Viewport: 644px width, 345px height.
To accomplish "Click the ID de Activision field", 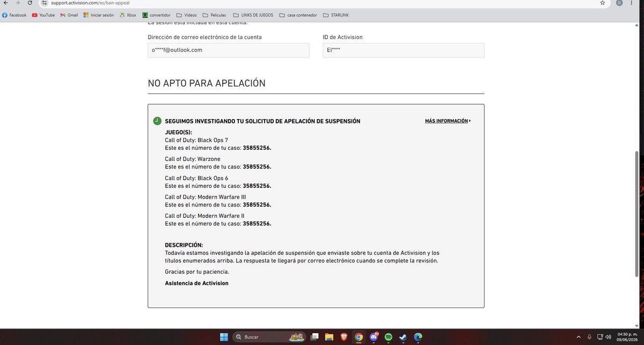I will pos(404,50).
